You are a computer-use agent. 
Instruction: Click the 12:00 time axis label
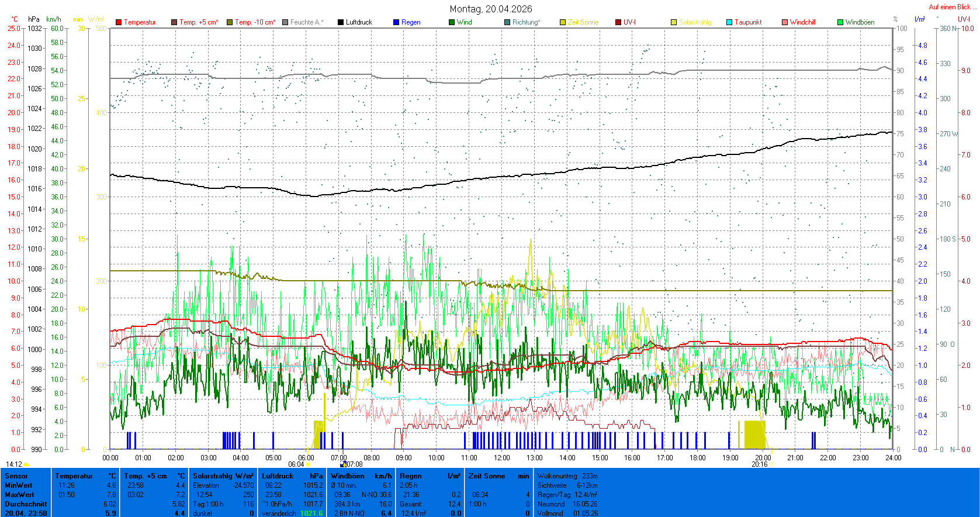pyautogui.click(x=501, y=458)
